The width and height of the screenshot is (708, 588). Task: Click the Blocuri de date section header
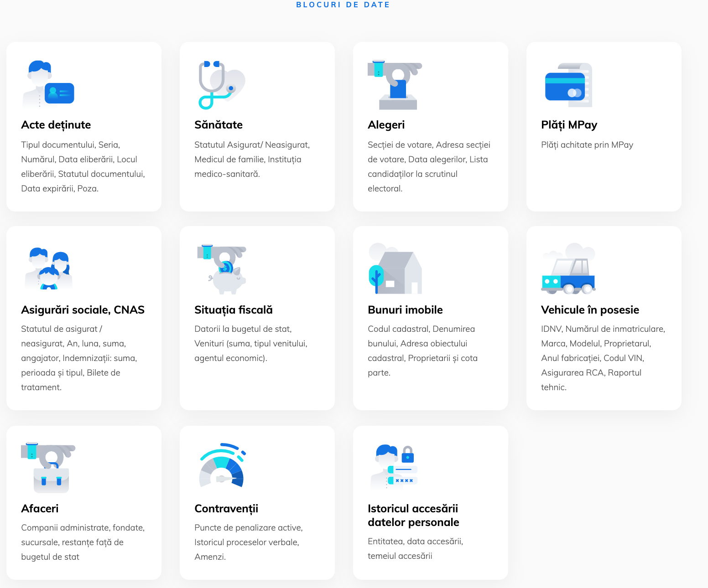(343, 5)
